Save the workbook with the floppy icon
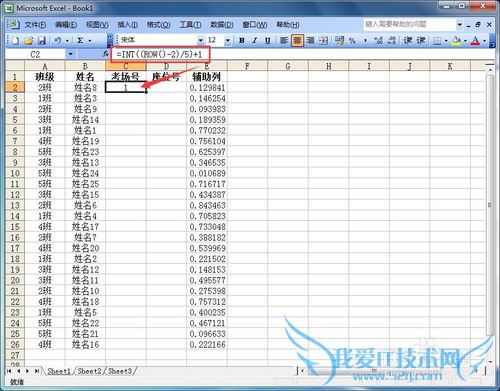This screenshot has height=391, width=500. coord(42,40)
